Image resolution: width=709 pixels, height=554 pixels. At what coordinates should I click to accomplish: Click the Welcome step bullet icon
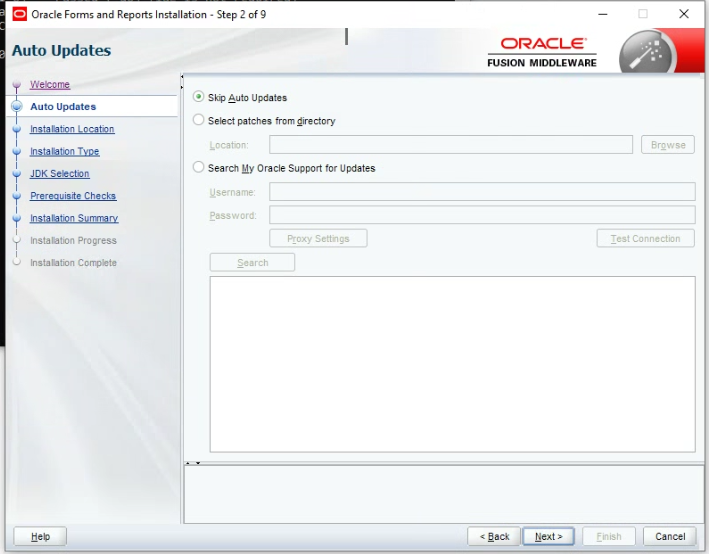pyautogui.click(x=17, y=84)
